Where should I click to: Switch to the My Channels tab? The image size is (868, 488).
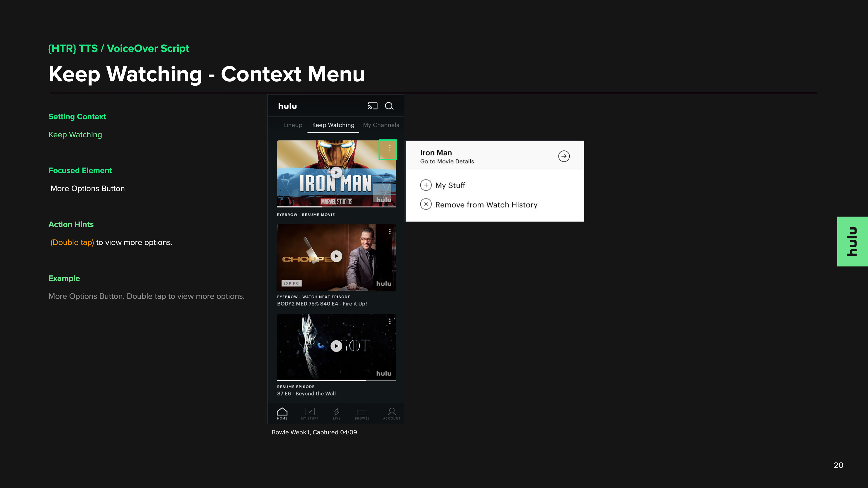tap(381, 125)
